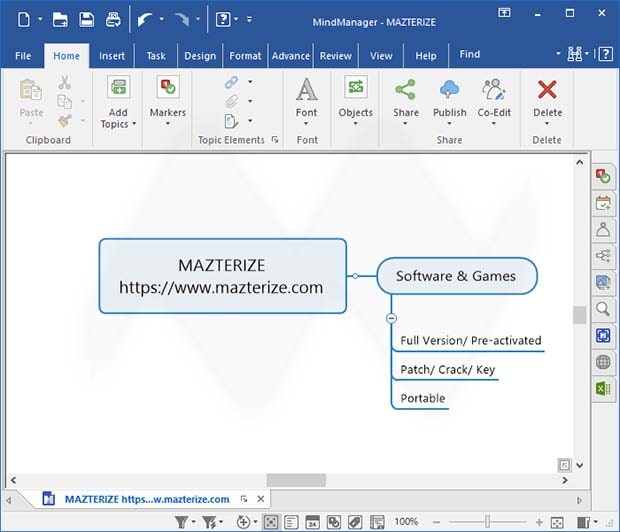This screenshot has height=532, width=620.
Task: Attach a file via paperclip icon
Action: (232, 102)
